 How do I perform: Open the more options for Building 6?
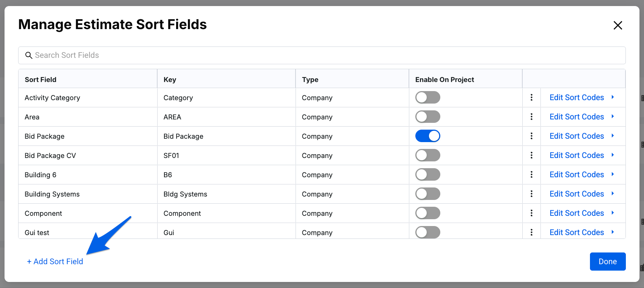pyautogui.click(x=531, y=175)
